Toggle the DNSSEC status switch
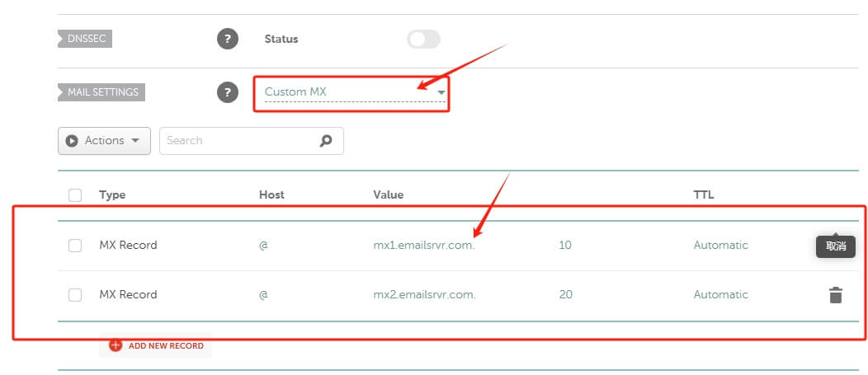Viewport: 868px width, 375px height. point(423,39)
